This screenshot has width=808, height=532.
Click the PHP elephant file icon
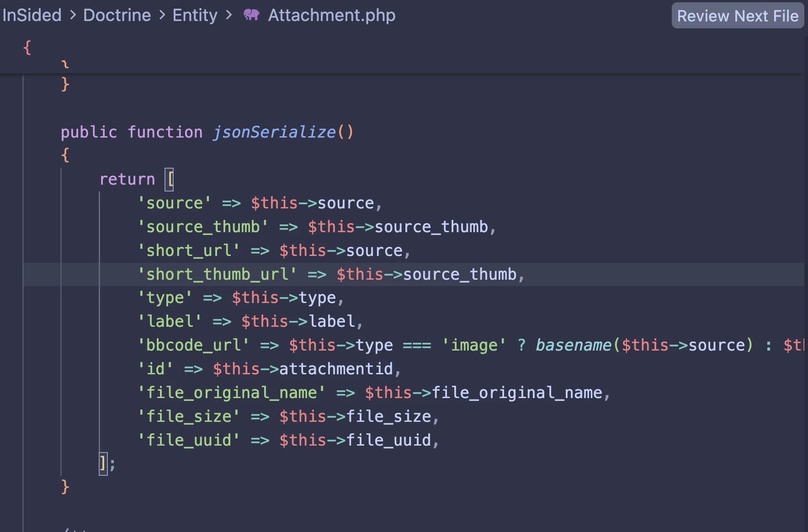coord(251,15)
